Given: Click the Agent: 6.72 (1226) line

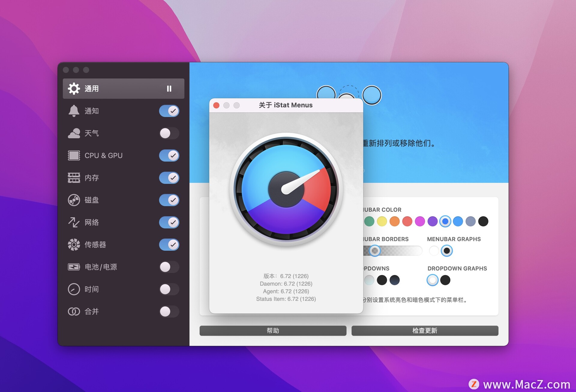Looking at the screenshot, I should pyautogui.click(x=286, y=291).
